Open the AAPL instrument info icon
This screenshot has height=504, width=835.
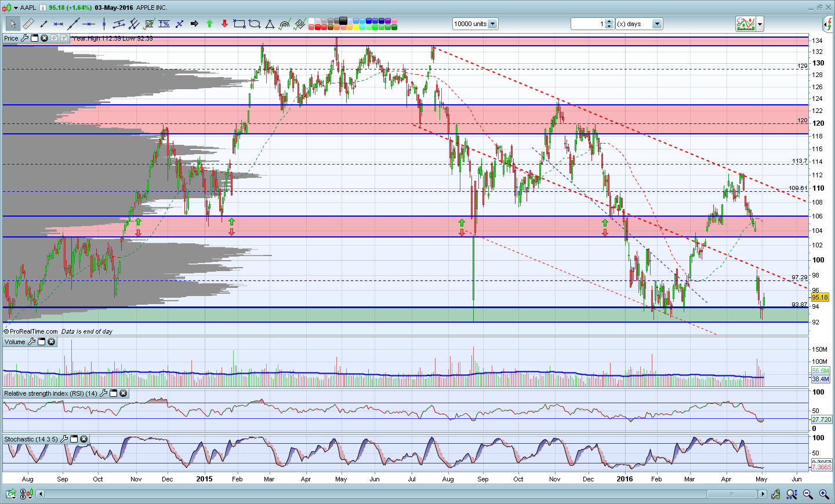(x=43, y=8)
